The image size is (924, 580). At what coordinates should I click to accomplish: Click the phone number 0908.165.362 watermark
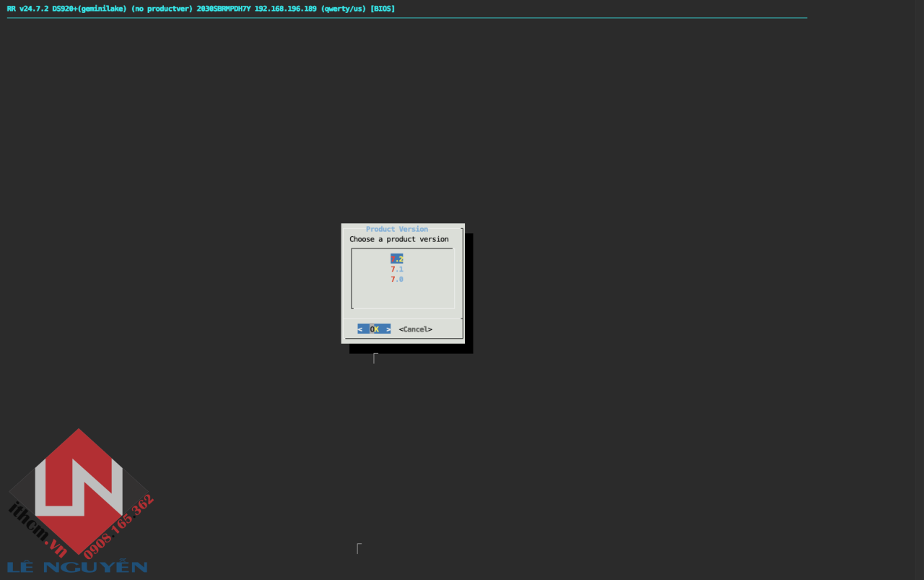[x=119, y=526]
